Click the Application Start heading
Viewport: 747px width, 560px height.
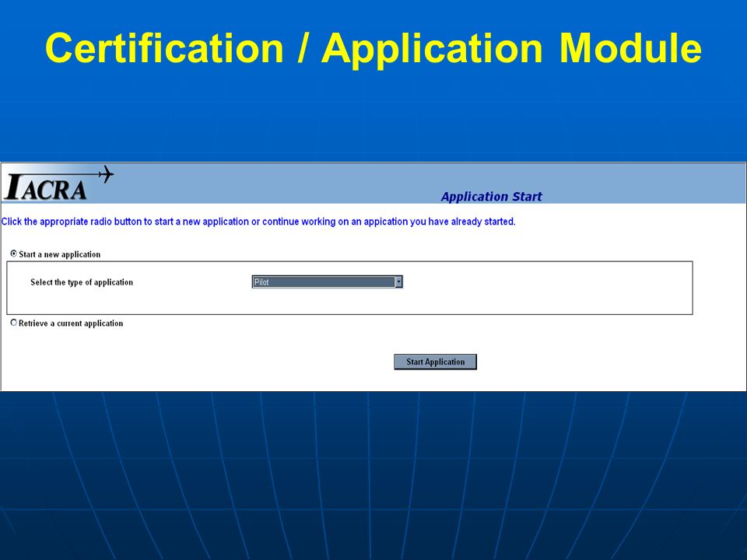coord(491,197)
